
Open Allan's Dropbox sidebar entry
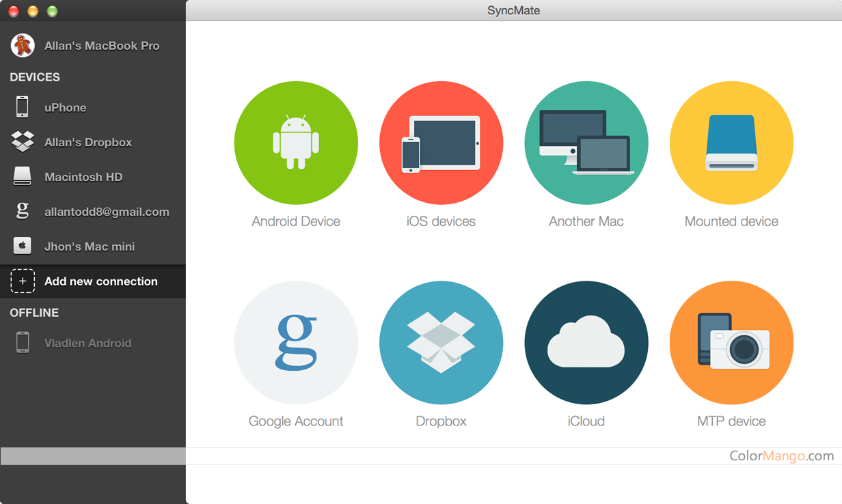tap(93, 142)
